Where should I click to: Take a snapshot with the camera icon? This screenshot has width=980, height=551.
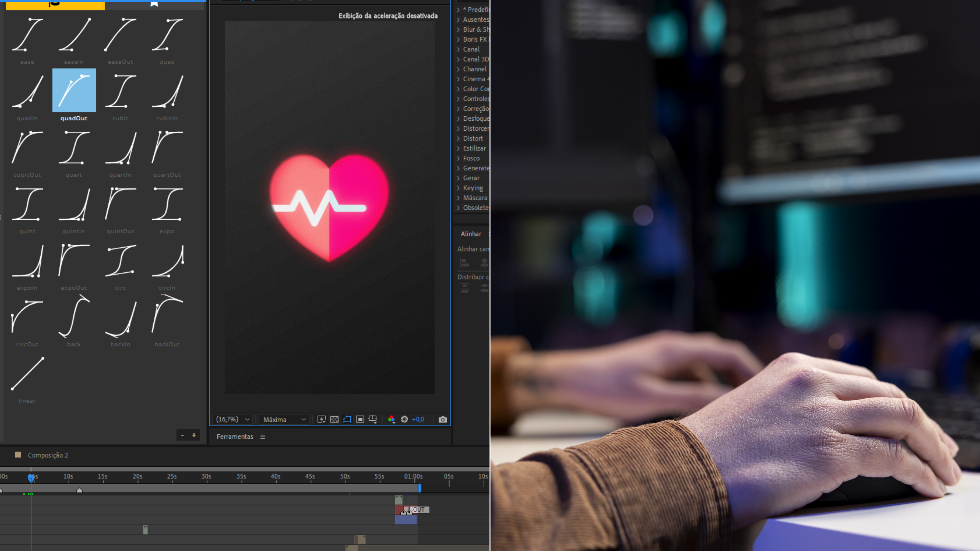pyautogui.click(x=443, y=419)
